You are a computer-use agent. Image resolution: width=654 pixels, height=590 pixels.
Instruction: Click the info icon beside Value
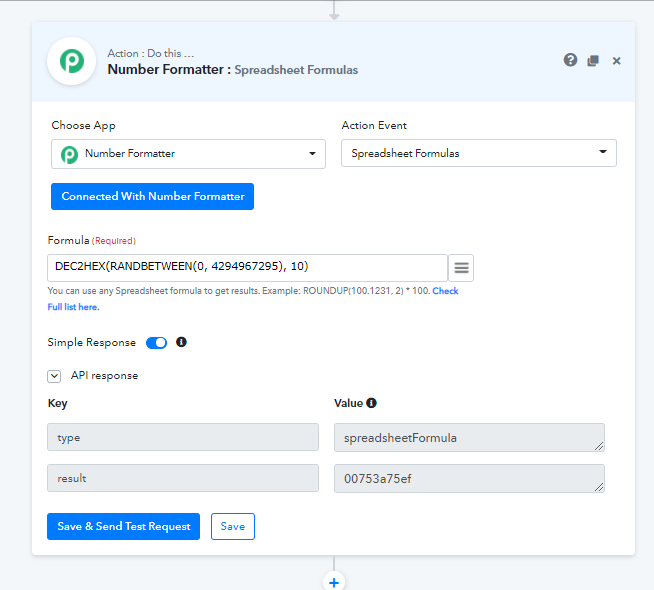pyautogui.click(x=371, y=403)
